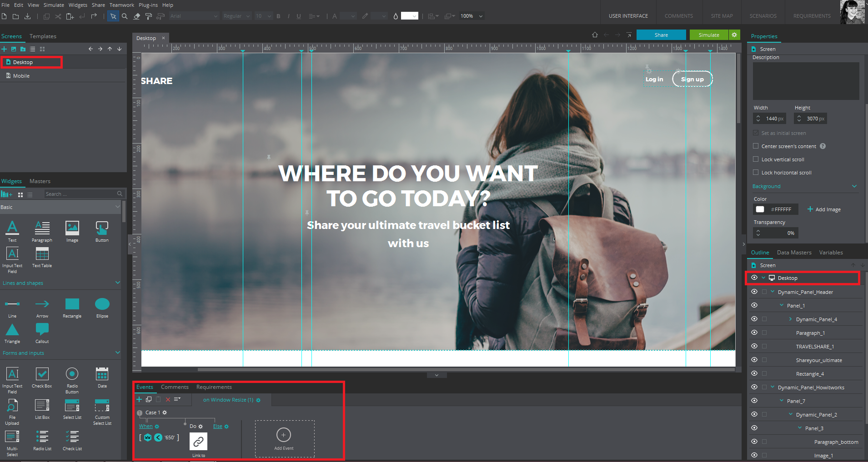The height and width of the screenshot is (462, 868).
Task: Open the background color swatch
Action: tap(760, 209)
